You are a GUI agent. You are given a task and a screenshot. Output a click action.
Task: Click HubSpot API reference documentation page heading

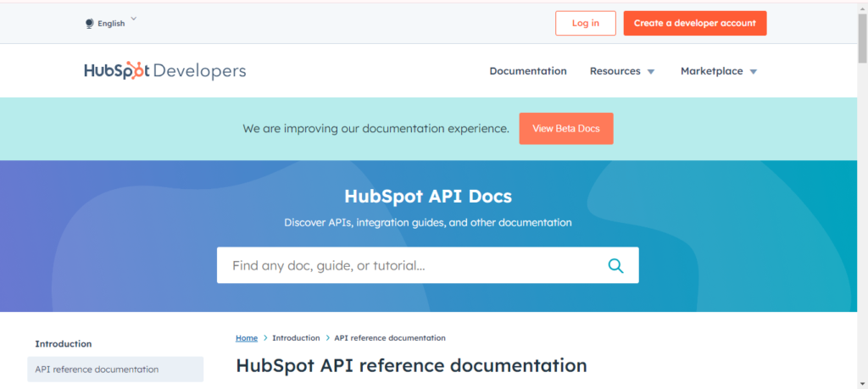click(411, 366)
